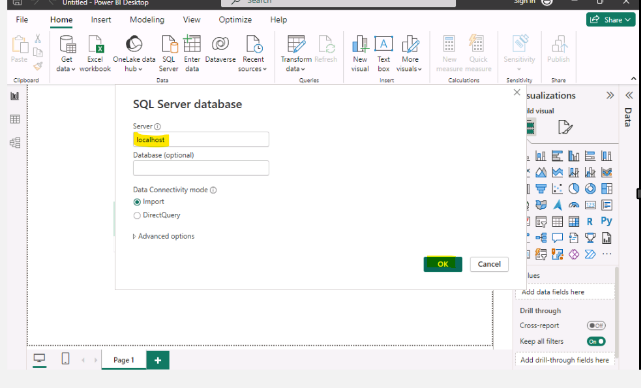
Task: Open the Format visual pane icon
Action: click(565, 127)
